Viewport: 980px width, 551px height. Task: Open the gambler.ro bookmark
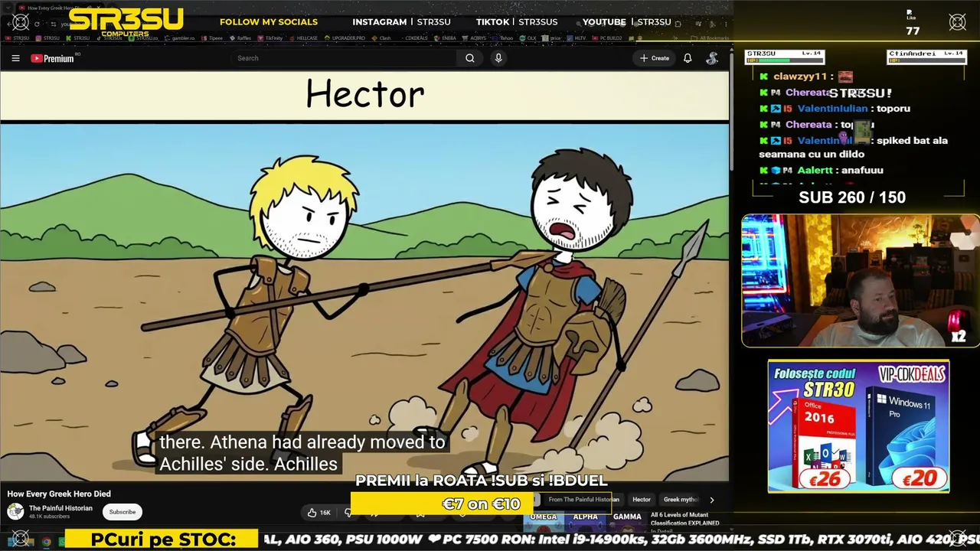[181, 38]
